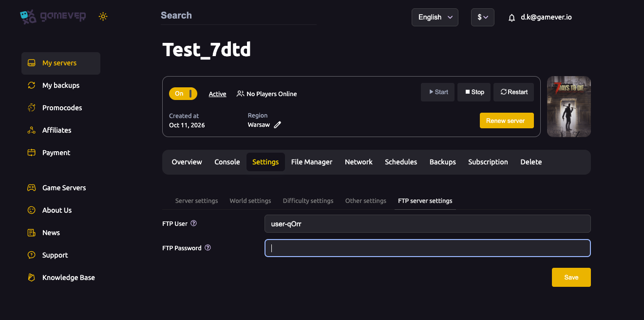Image resolution: width=644 pixels, height=320 pixels.
Task: Open the Overview tab
Action: (x=187, y=162)
